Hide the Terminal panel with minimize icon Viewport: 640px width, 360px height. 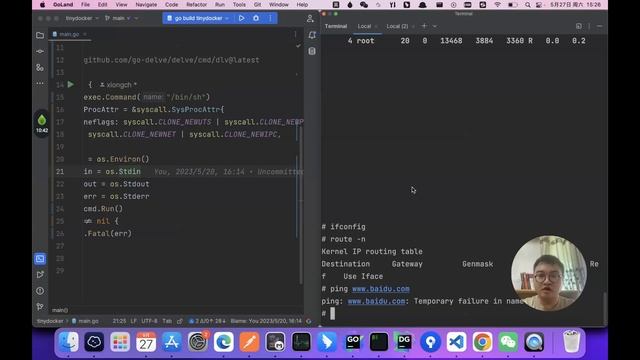[599, 26]
